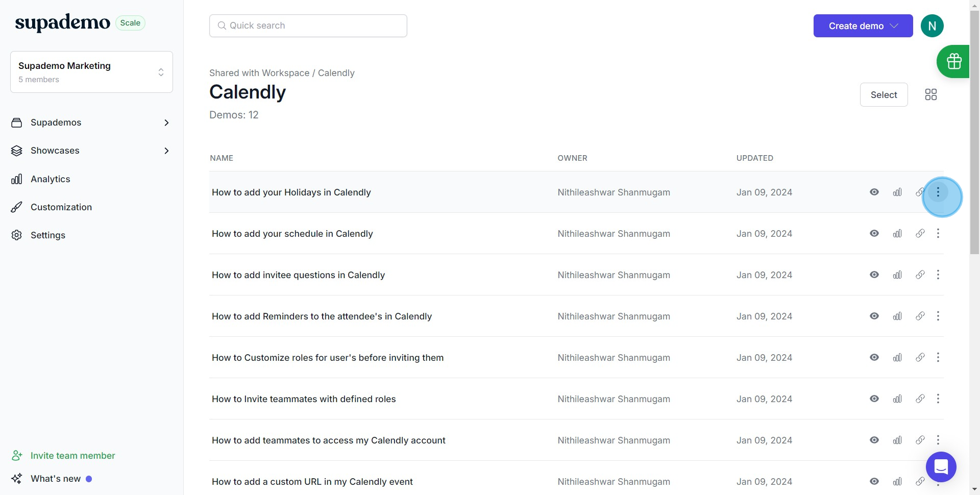Image resolution: width=980 pixels, height=495 pixels.
Task: Copy link of teammates access Calendly account demo
Action: coord(920,440)
